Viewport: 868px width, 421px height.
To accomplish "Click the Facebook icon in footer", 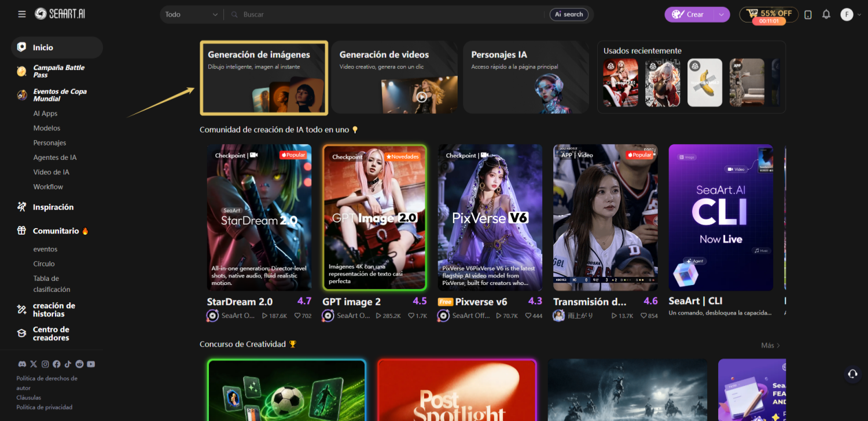I will tap(57, 364).
